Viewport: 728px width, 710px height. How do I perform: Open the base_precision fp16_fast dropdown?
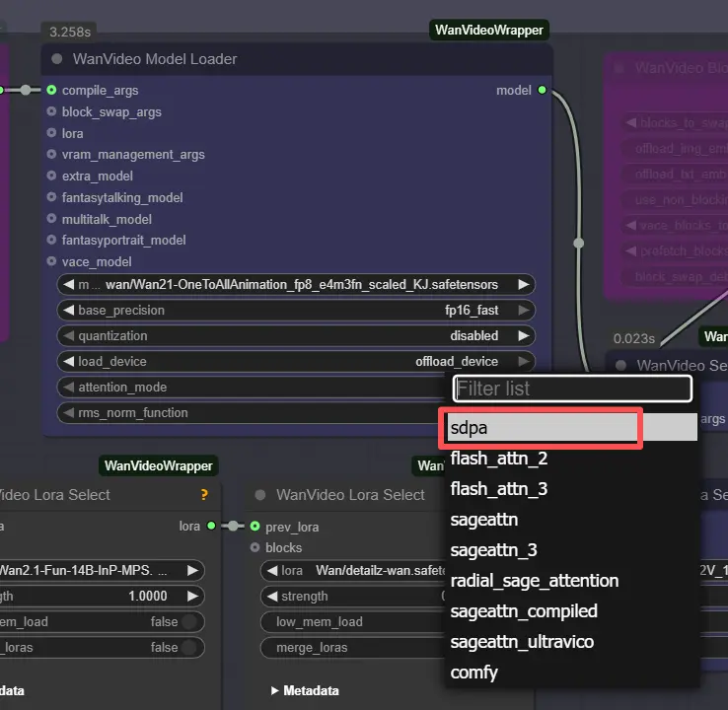pyautogui.click(x=296, y=311)
